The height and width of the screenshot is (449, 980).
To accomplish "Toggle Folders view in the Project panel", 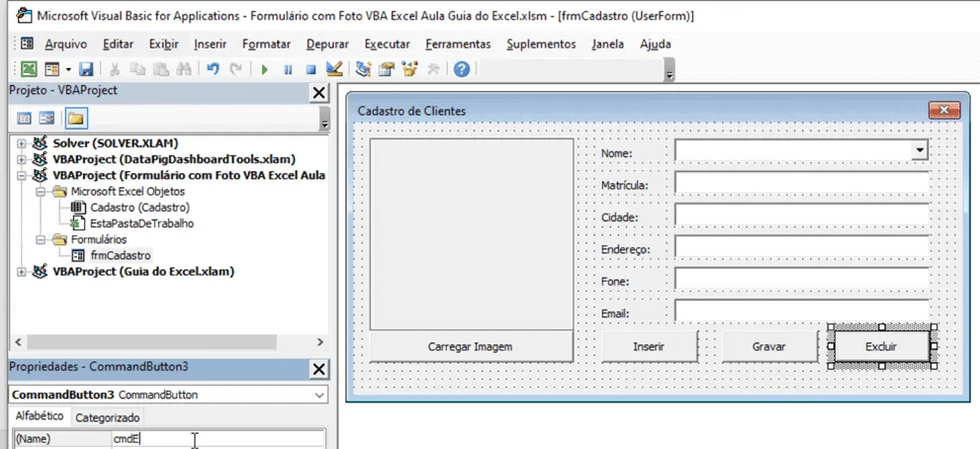I will tap(76, 118).
